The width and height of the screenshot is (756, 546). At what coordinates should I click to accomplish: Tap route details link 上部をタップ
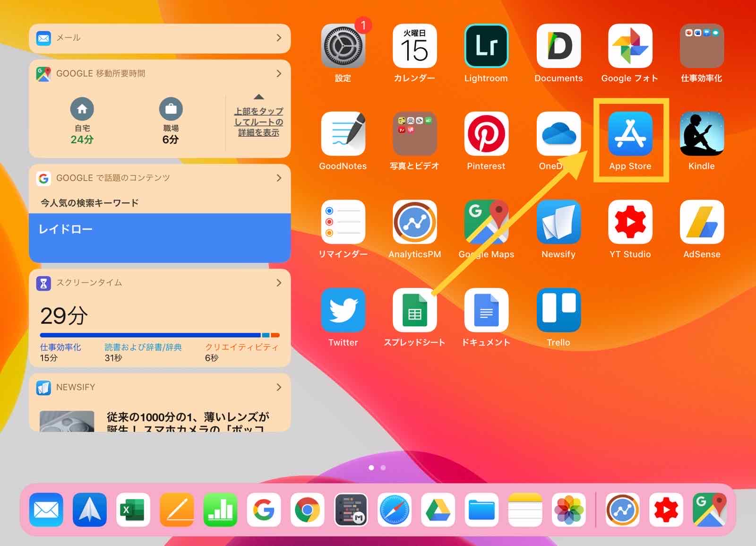258,121
